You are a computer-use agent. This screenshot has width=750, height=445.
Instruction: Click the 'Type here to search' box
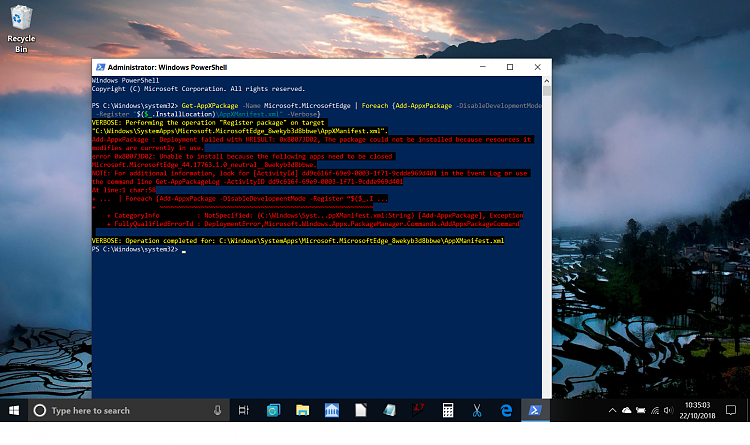point(129,411)
